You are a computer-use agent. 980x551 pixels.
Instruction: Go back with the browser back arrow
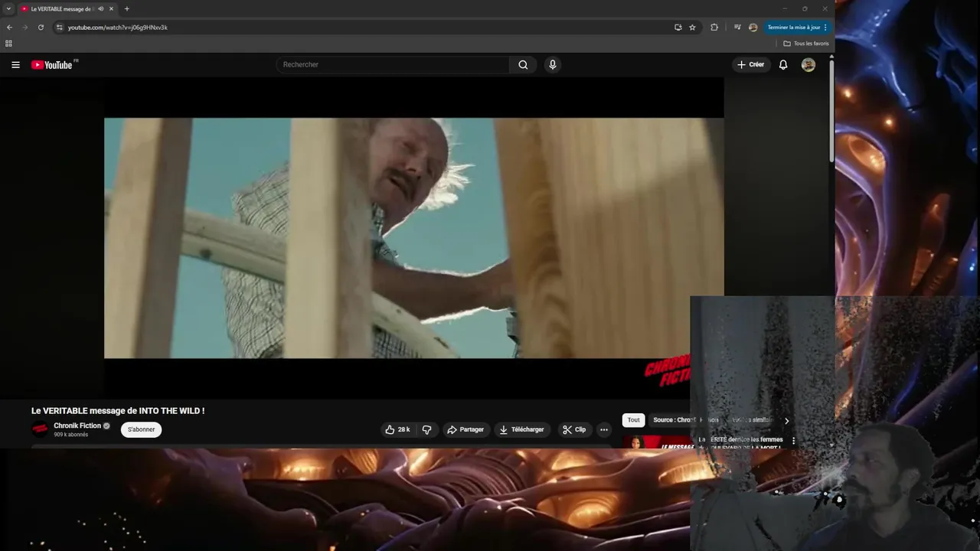click(9, 28)
